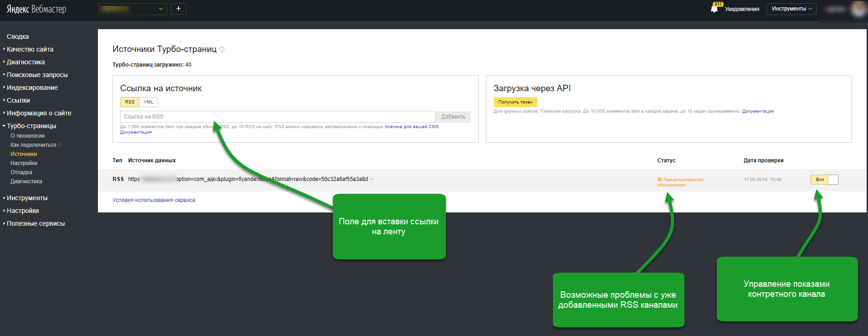
Task: Click the Статус column header
Action: click(666, 160)
